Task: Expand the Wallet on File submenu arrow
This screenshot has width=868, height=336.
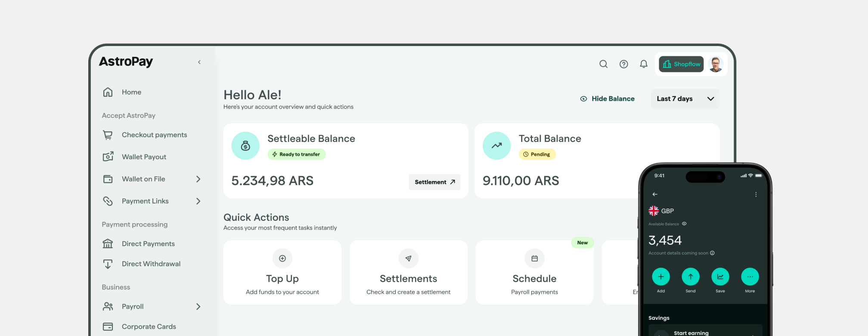Action: tap(198, 179)
